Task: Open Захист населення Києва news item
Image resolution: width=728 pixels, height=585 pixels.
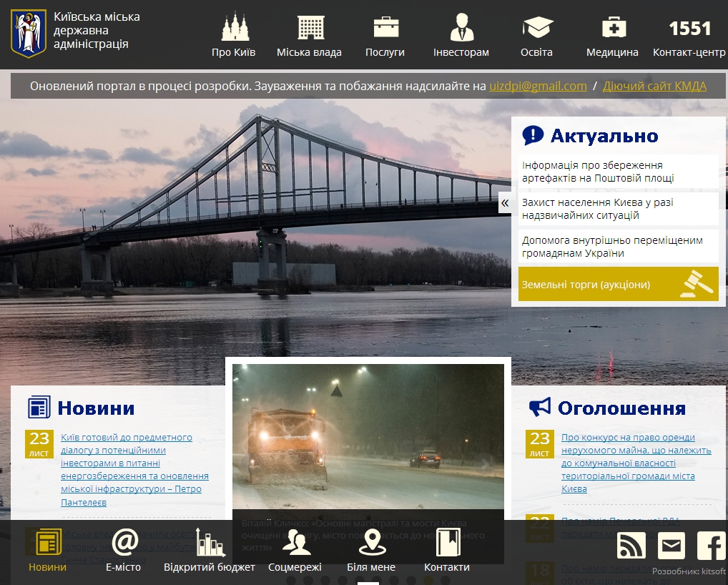Action: pos(597,208)
